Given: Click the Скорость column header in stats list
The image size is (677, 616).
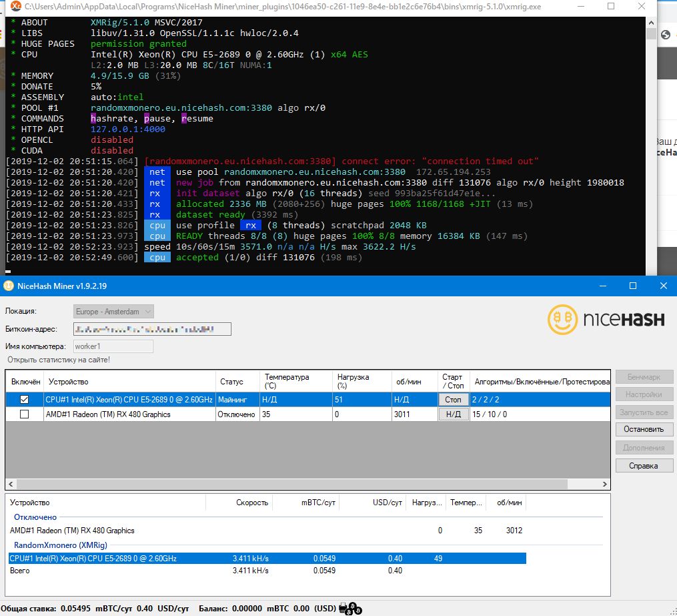Looking at the screenshot, I should tap(239, 503).
